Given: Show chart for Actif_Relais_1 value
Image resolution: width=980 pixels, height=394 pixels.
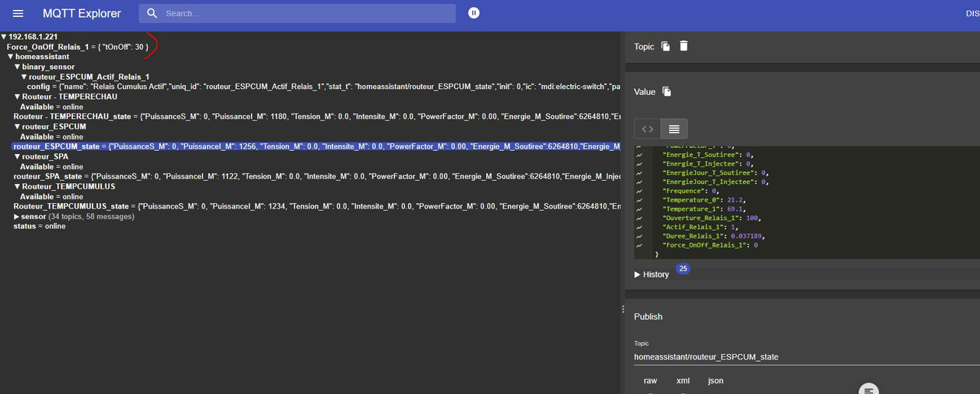Looking at the screenshot, I should [x=639, y=227].
